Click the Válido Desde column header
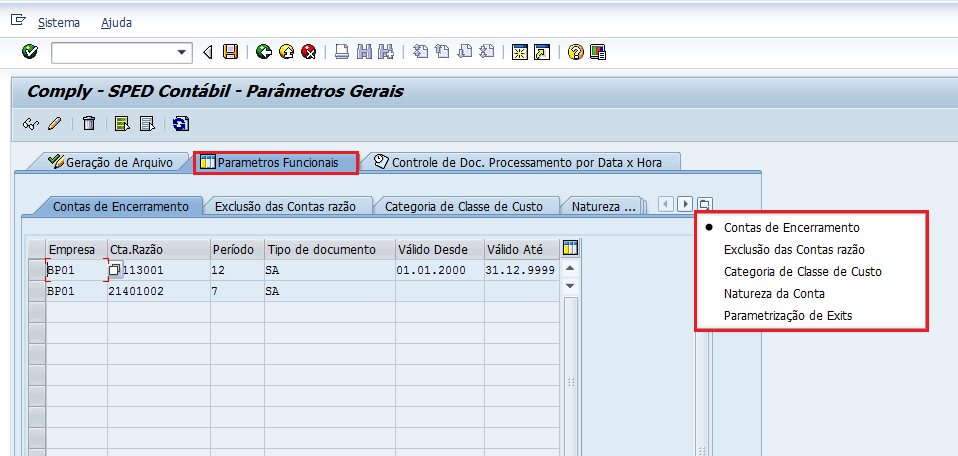The image size is (958, 456). (439, 249)
